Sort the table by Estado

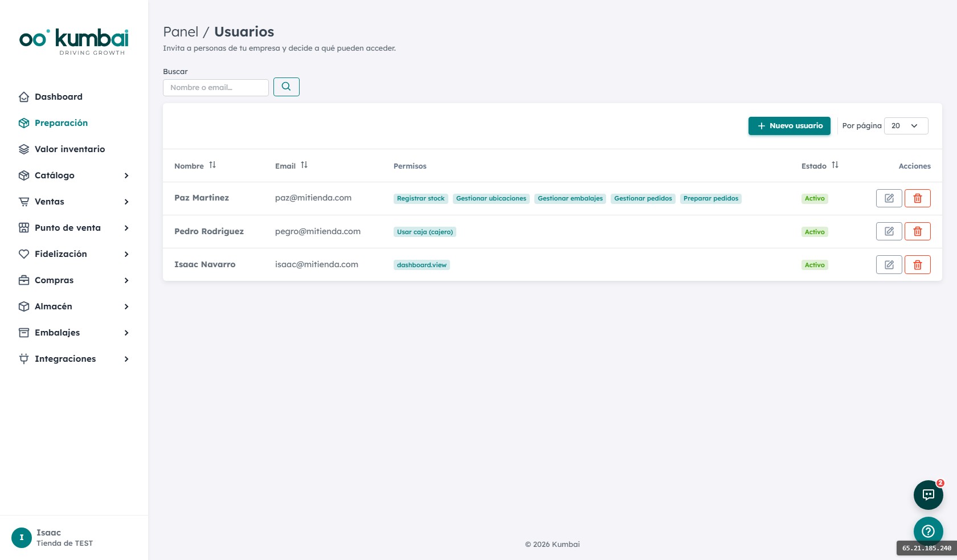pyautogui.click(x=835, y=165)
